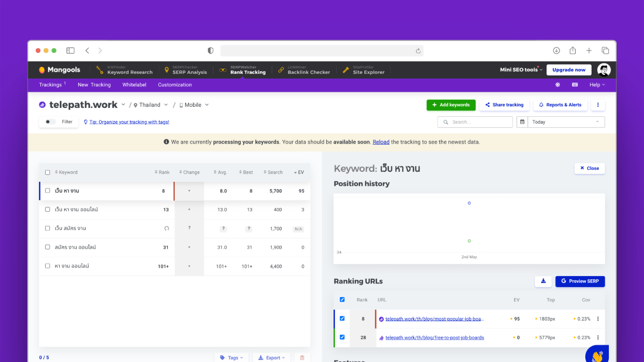Viewport: 644px width, 362px height.
Task: Check the select-all keywords header checkbox
Action: (48, 172)
